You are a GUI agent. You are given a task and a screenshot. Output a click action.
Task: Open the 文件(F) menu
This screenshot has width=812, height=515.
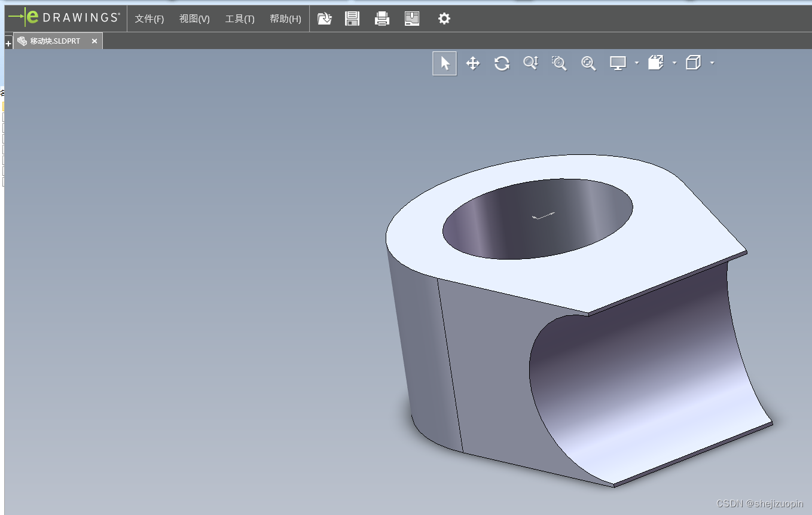[149, 19]
